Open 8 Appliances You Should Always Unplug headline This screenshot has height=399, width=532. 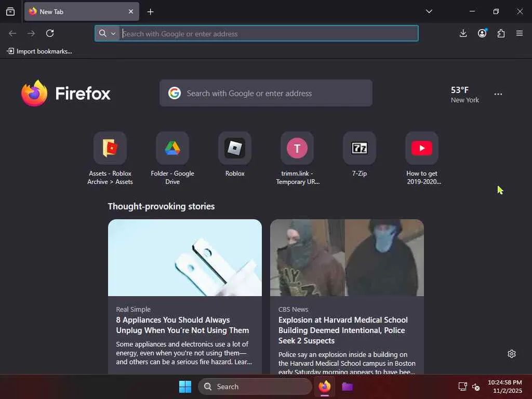tap(182, 325)
